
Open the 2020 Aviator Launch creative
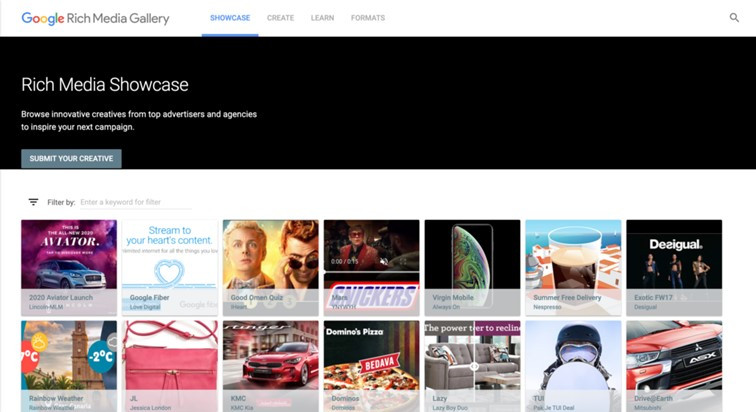point(69,267)
